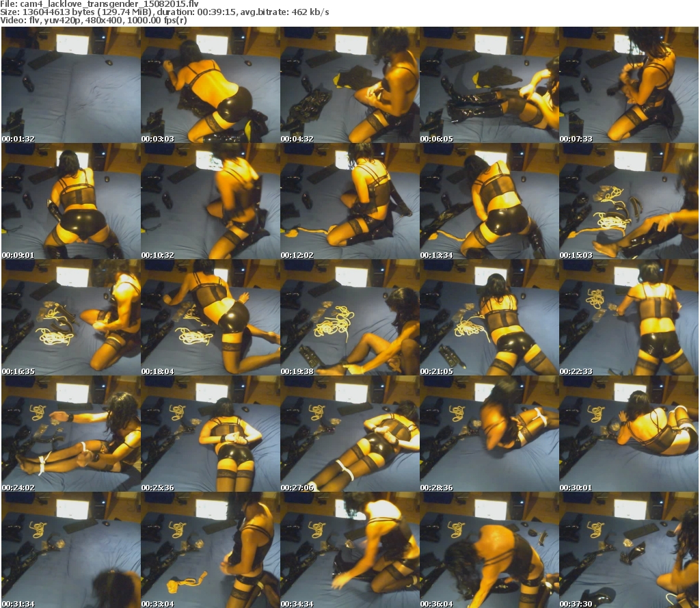Select the video codec line 'flv, yuv420p, 480x400'
The height and width of the screenshot is (608, 700).
point(93,20)
